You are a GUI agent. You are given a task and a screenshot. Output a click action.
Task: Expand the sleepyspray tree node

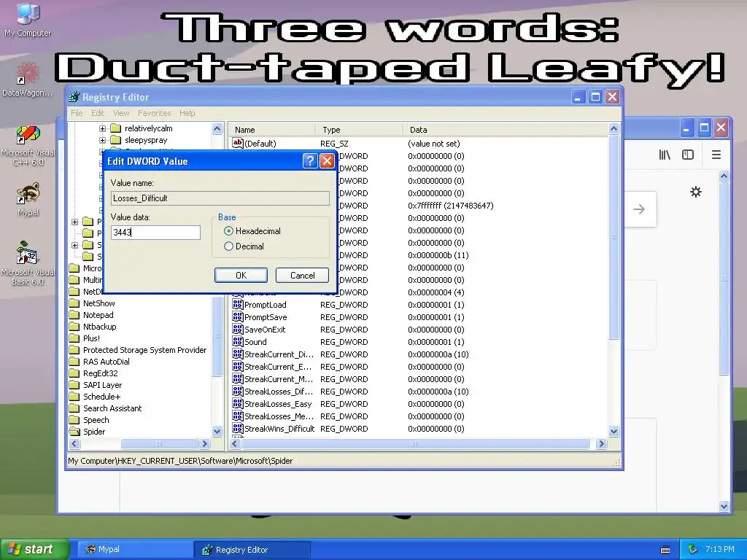point(102,140)
